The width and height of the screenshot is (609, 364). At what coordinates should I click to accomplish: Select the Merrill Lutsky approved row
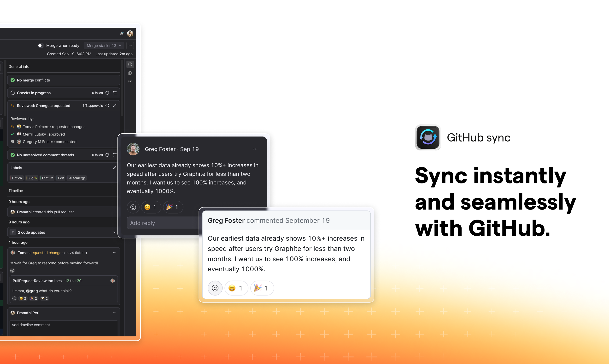38,134
